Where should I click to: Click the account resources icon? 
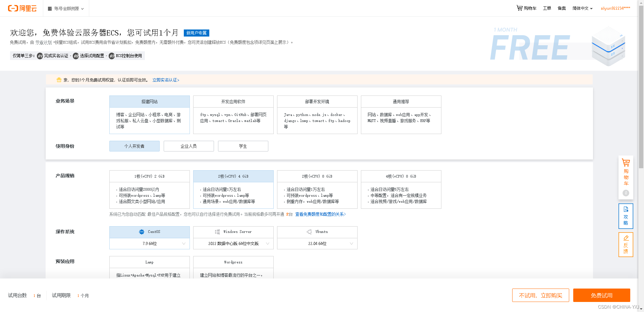(x=50, y=9)
